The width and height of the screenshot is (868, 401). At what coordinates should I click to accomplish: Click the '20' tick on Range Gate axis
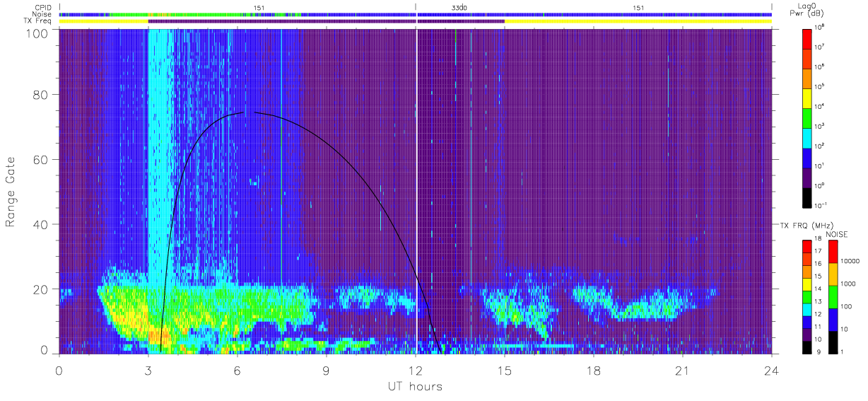tap(42, 289)
